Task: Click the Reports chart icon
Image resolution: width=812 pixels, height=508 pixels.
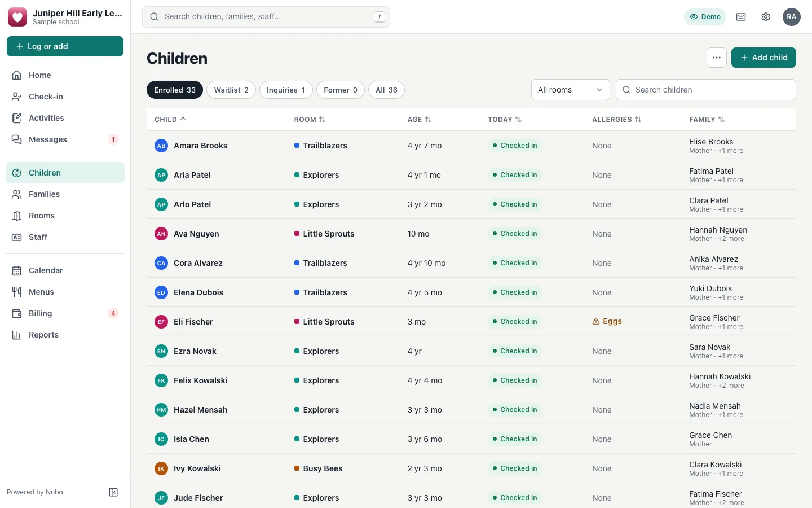Action: point(17,335)
